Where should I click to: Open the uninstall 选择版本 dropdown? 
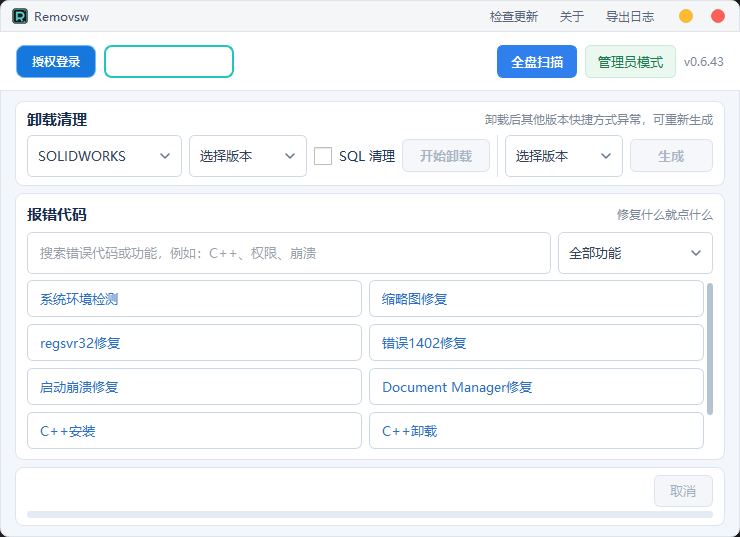pyautogui.click(x=248, y=156)
